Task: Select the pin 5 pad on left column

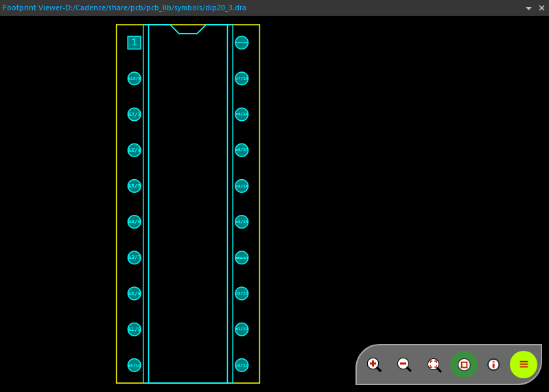Action: (134, 186)
